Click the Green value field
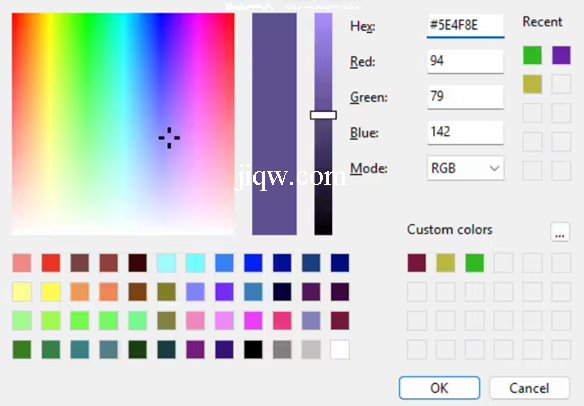 tap(466, 97)
